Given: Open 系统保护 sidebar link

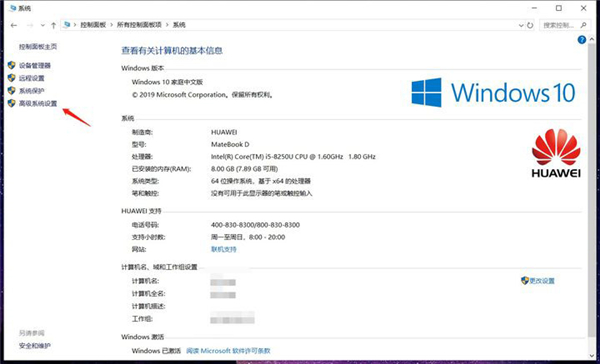Looking at the screenshot, I should pos(32,91).
